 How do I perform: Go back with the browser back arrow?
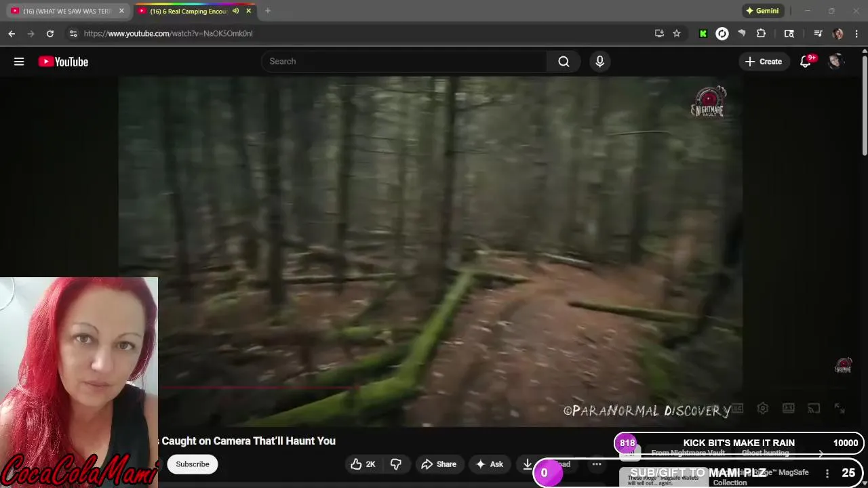click(x=12, y=33)
